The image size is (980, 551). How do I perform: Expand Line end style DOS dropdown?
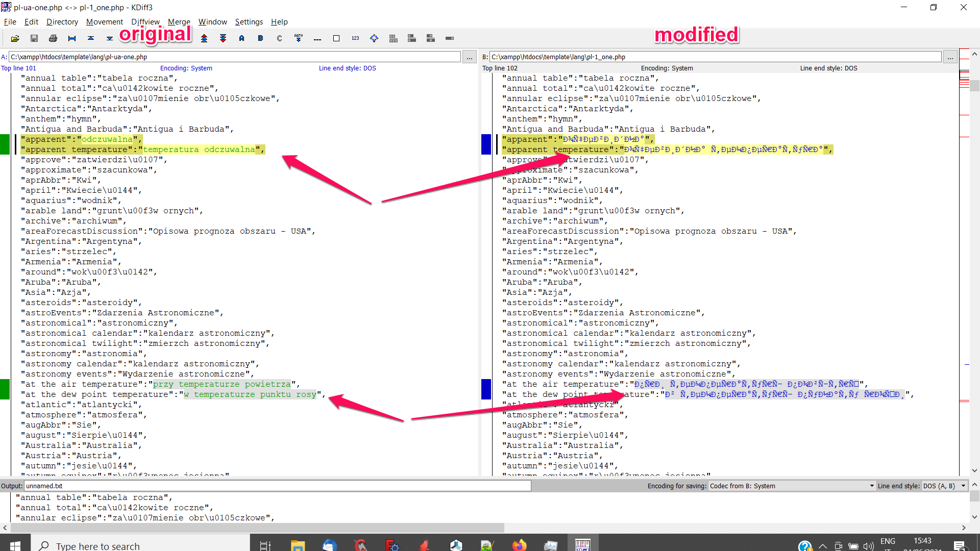pyautogui.click(x=944, y=486)
